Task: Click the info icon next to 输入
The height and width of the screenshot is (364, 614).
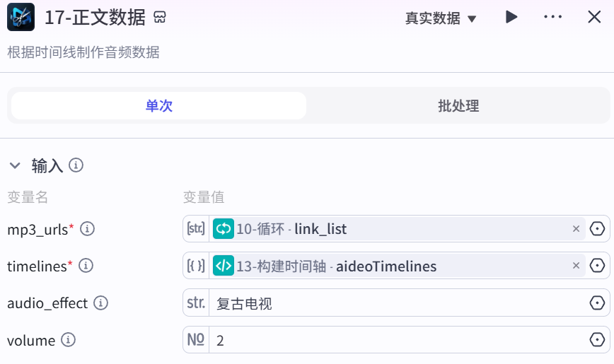Action: click(76, 165)
